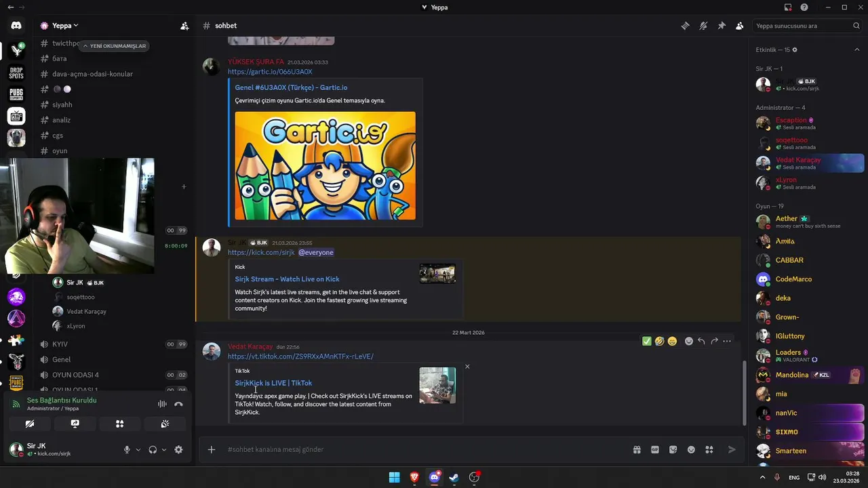
Task: Open Sirjk Stream - Watch Live on Kick title
Action: pos(287,279)
